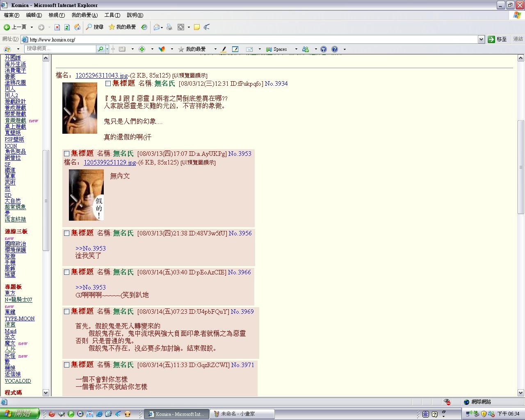Click the Komica Internet Explorer taskbar button
The height and width of the screenshot is (420, 525).
coord(177,414)
